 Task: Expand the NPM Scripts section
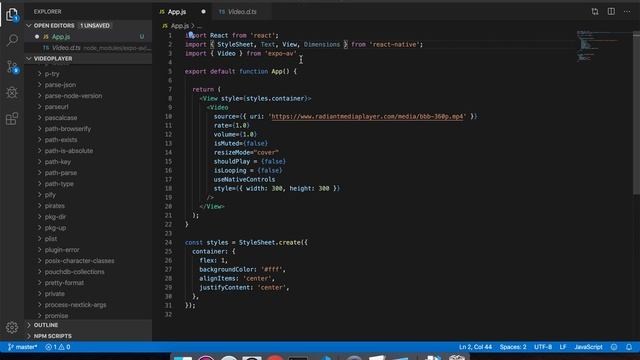coord(88,336)
